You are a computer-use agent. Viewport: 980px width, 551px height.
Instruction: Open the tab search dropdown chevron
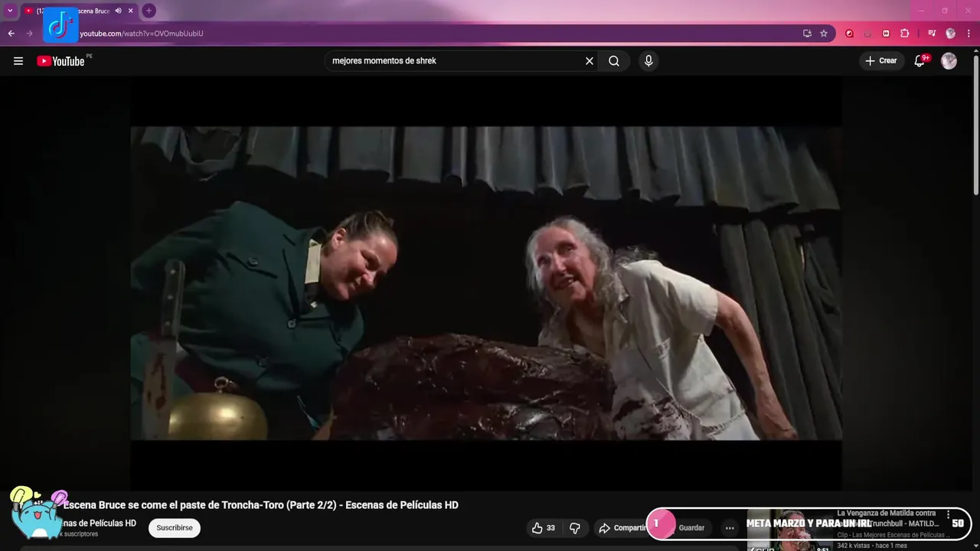click(x=10, y=11)
